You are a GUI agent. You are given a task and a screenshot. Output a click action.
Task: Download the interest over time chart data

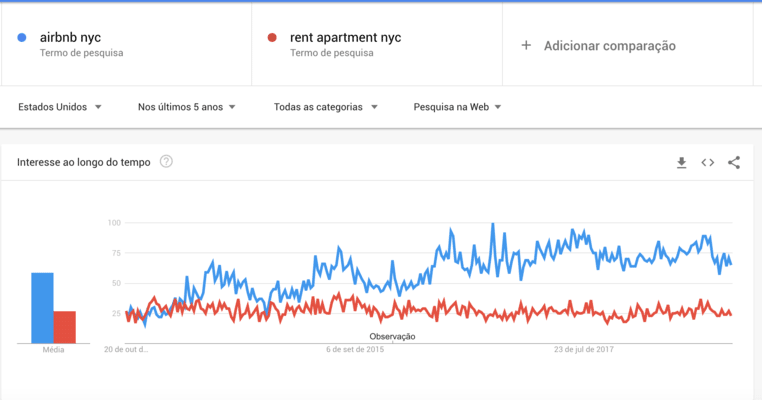(681, 163)
